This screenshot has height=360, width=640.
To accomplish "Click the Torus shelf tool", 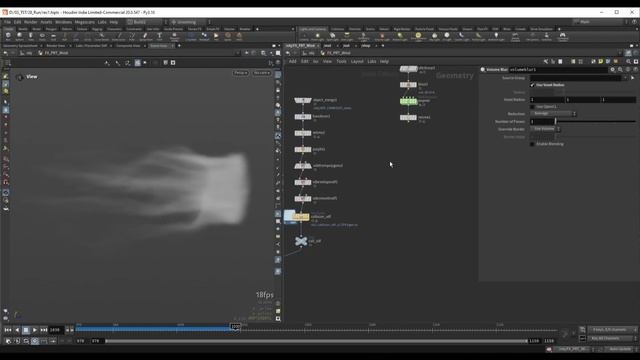I will 42,37.
